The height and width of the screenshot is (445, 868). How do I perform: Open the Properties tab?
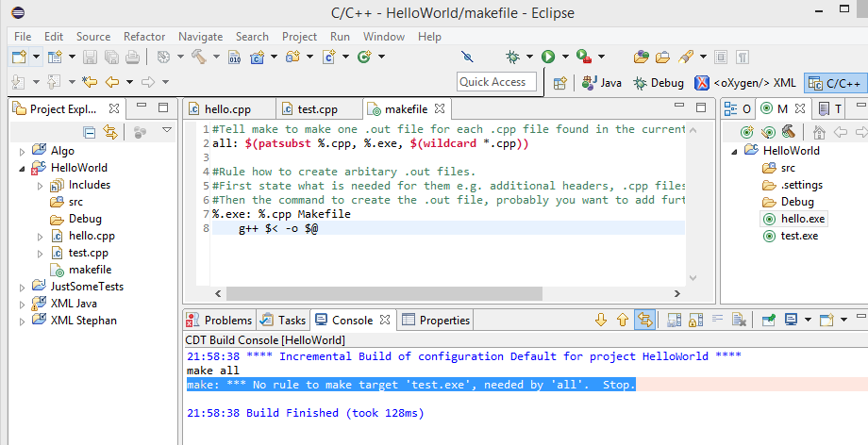(x=436, y=320)
